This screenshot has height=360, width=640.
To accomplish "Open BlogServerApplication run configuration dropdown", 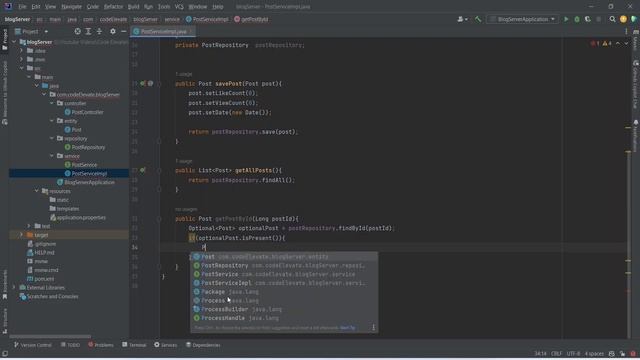I will [522, 19].
